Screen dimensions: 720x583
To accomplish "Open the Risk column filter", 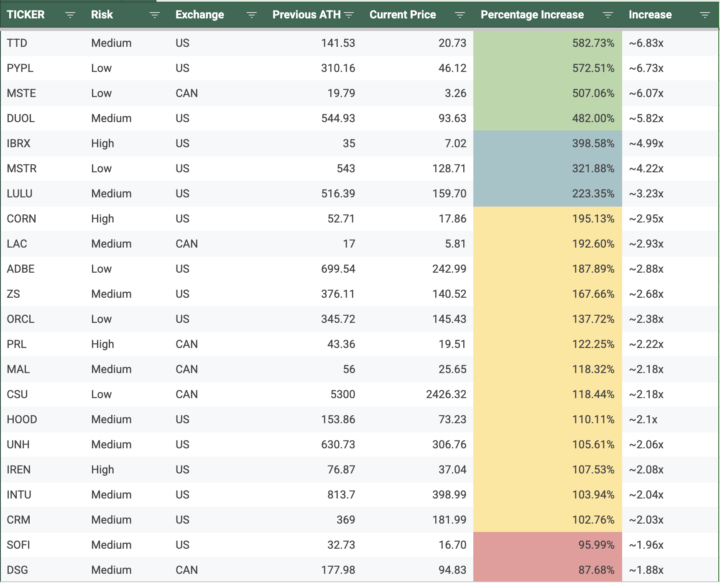I will pyautogui.click(x=155, y=15).
